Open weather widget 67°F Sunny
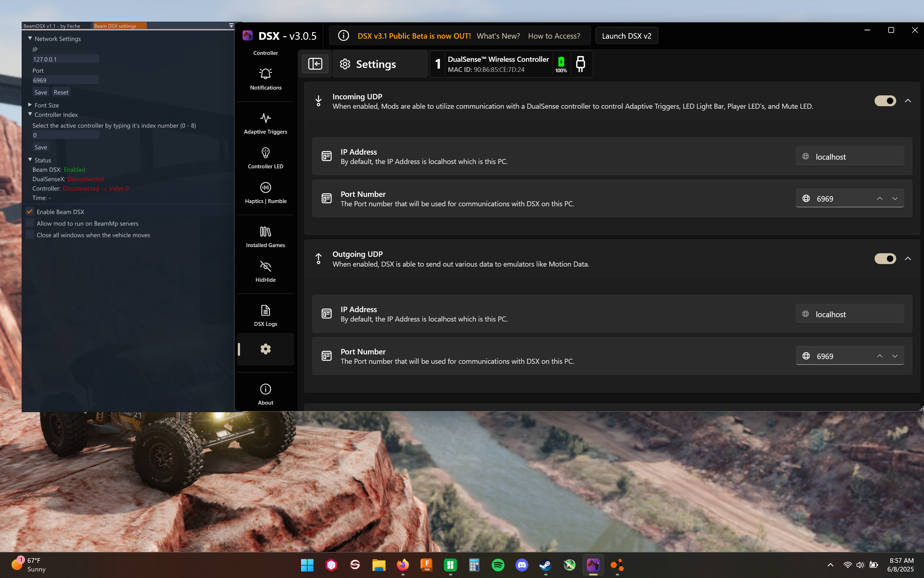Image resolution: width=924 pixels, height=578 pixels. (29, 565)
